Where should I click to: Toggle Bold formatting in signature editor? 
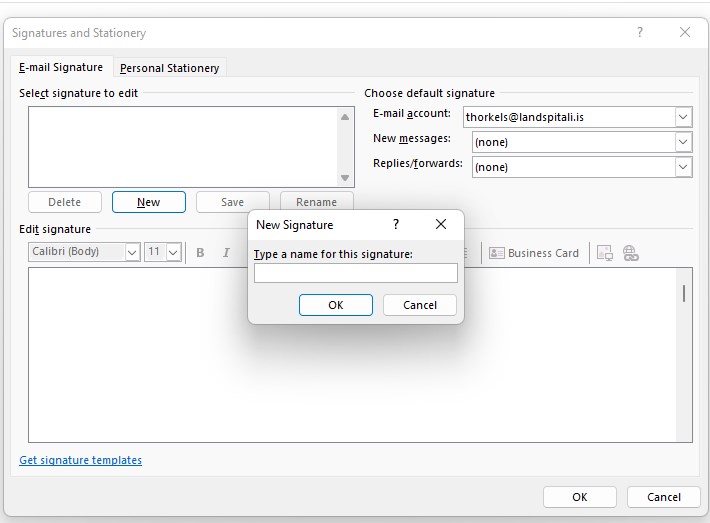200,253
